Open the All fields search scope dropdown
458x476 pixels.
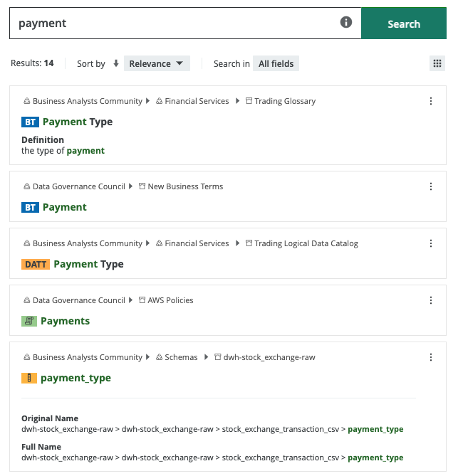click(276, 63)
